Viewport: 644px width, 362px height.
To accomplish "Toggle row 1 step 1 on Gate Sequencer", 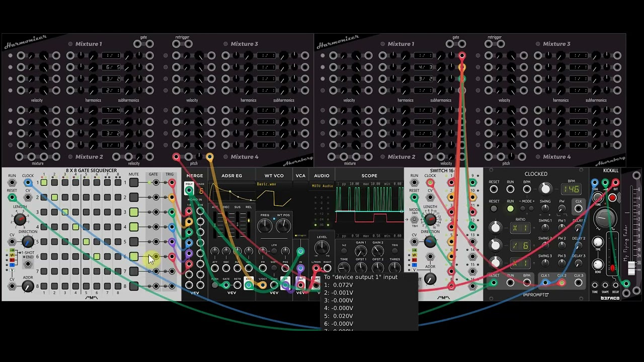I will [x=44, y=182].
